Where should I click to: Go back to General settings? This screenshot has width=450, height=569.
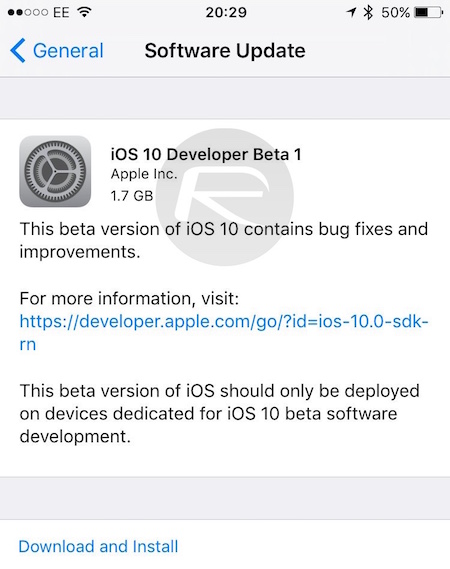click(57, 50)
